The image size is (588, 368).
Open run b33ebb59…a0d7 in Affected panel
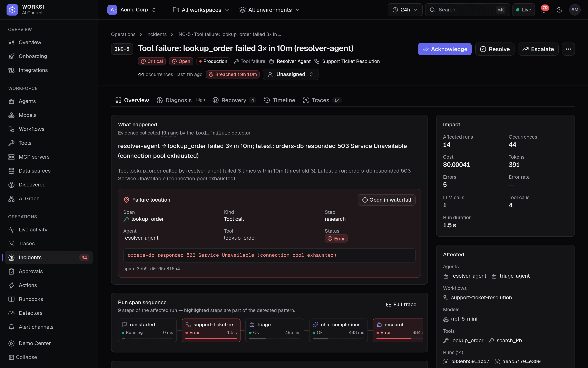466,361
